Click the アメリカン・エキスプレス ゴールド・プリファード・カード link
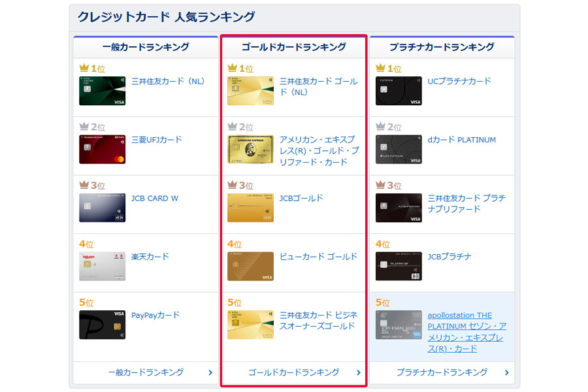Screen dimensions: 588x392 (x=319, y=151)
